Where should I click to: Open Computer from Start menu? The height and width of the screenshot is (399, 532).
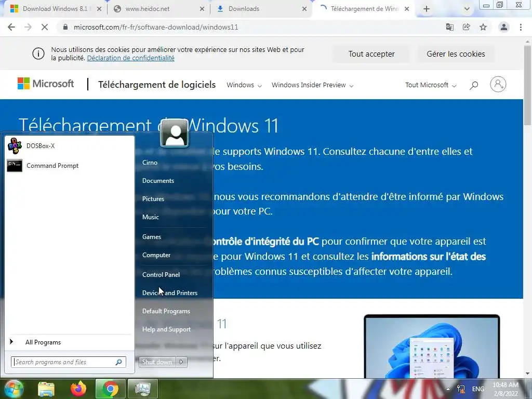click(156, 255)
